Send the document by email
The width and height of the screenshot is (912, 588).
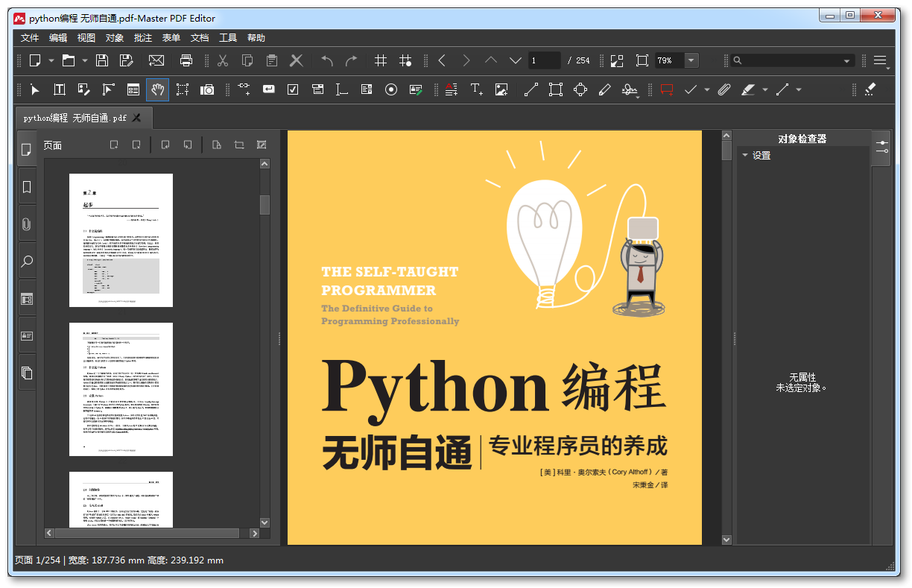(x=156, y=60)
